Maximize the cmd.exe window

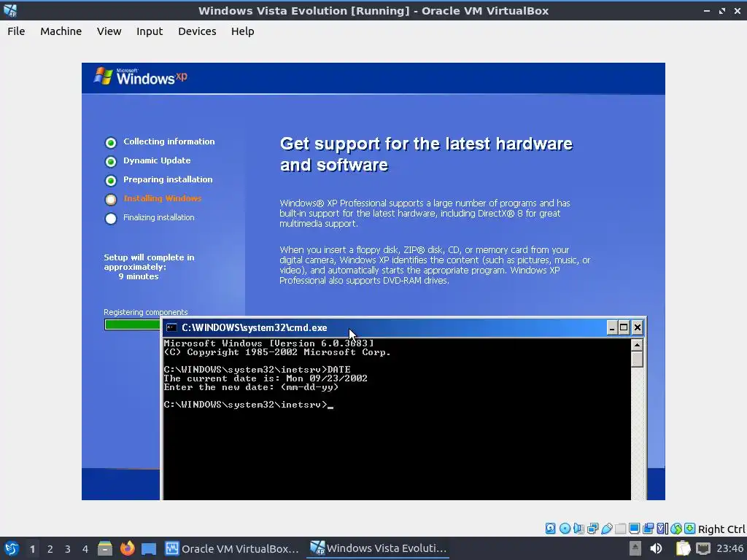click(x=624, y=327)
